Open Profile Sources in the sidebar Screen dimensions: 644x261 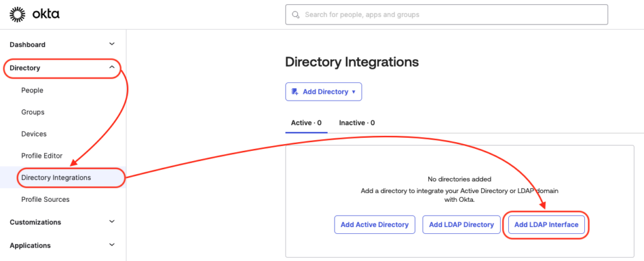pyautogui.click(x=45, y=199)
